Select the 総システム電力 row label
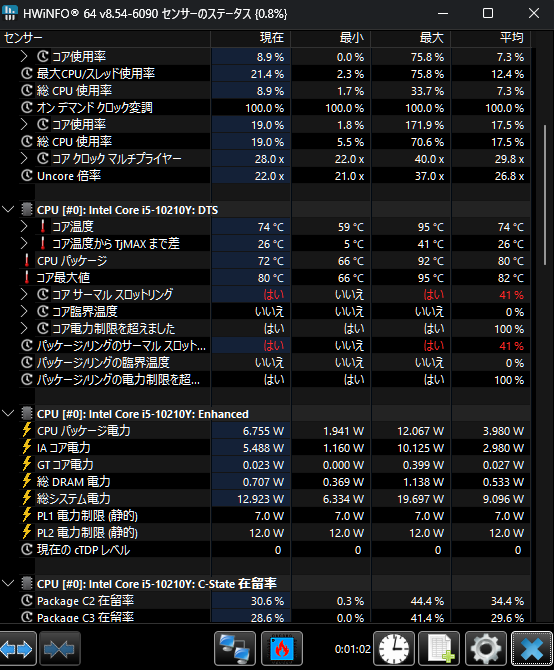This screenshot has height=670, width=554. pyautogui.click(x=73, y=499)
